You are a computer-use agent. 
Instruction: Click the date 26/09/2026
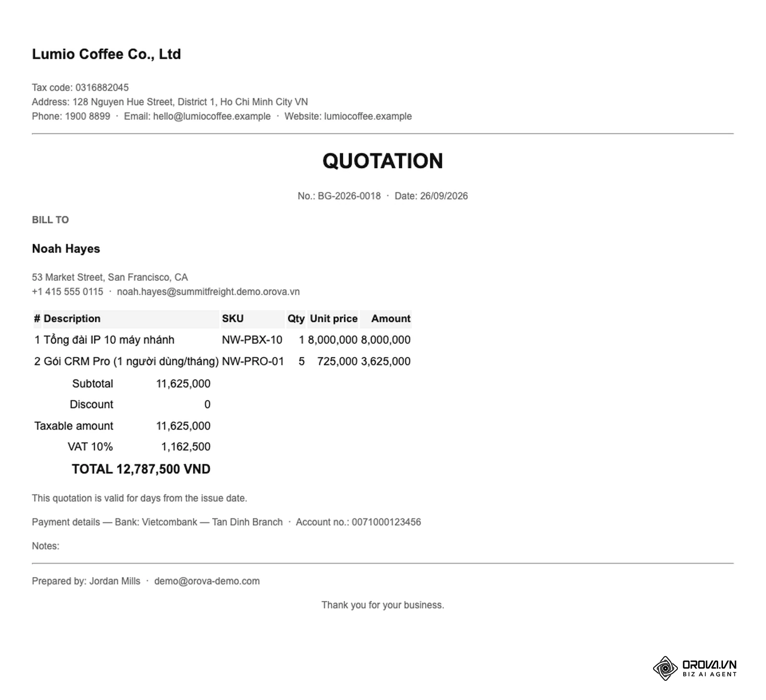pos(444,196)
